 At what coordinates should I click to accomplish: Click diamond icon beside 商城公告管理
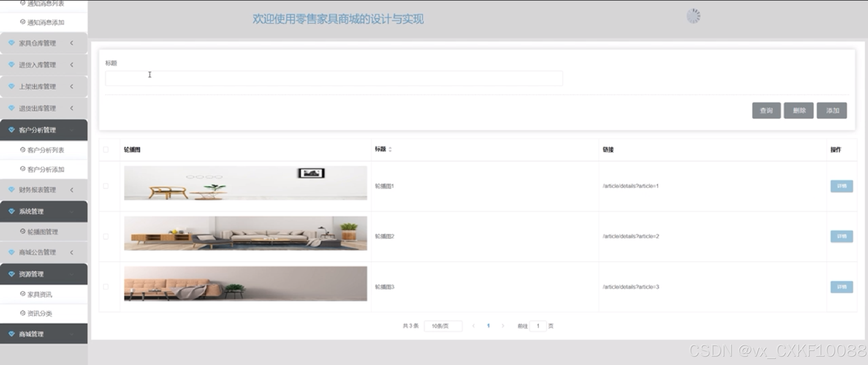coord(12,252)
